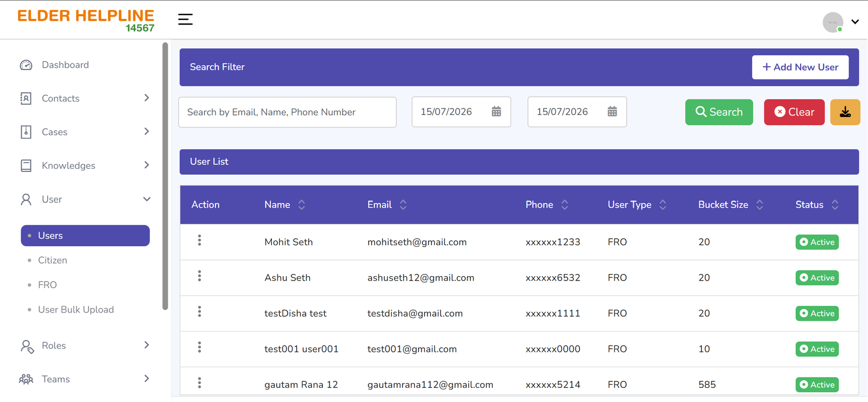The image size is (868, 402).
Task: Expand the Cases submenu chevron
Action: [146, 131]
